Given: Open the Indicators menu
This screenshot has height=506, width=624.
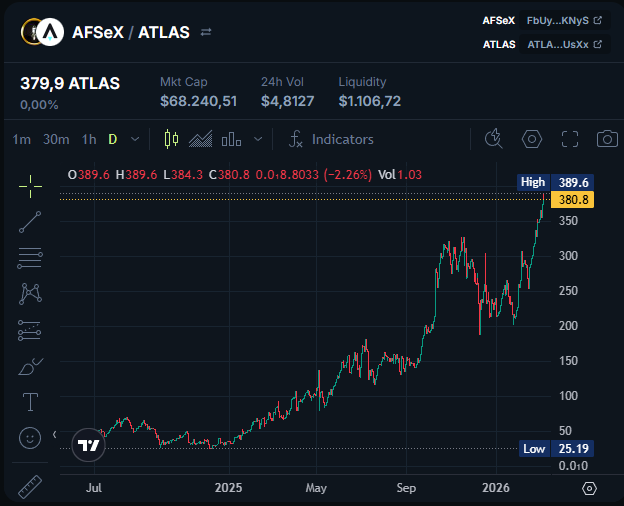Looking at the screenshot, I should pos(331,139).
